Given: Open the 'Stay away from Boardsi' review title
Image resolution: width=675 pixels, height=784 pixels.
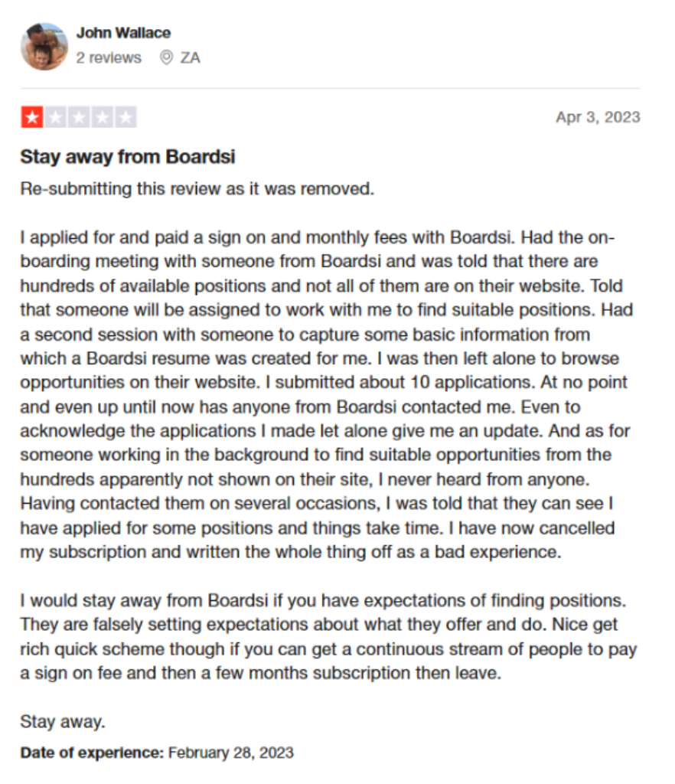Looking at the screenshot, I should pyautogui.click(x=127, y=157).
